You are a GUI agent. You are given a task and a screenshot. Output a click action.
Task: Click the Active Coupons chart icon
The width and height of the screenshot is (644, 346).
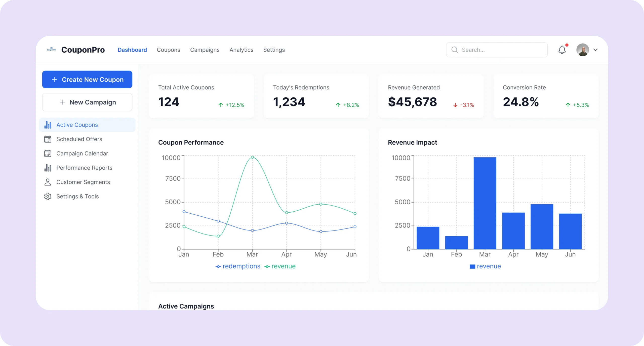[48, 125]
